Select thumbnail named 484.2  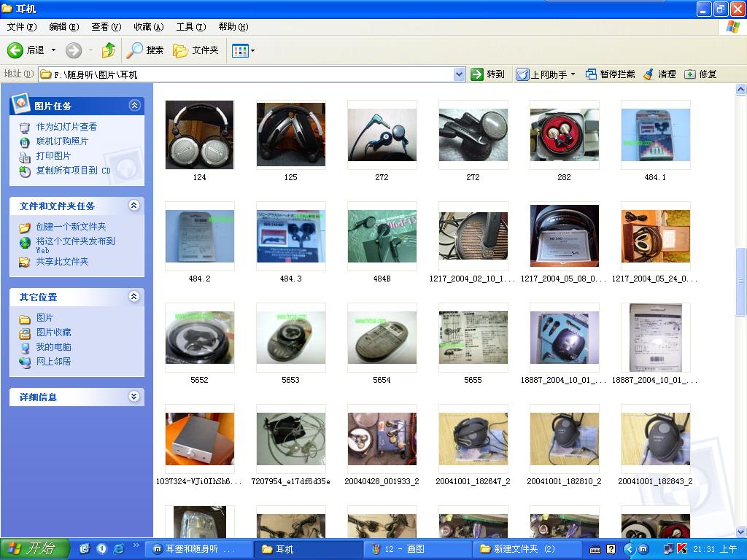pos(200,236)
